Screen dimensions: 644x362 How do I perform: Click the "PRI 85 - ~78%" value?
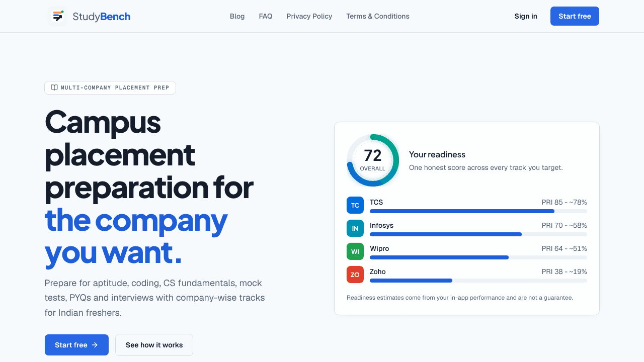click(564, 202)
